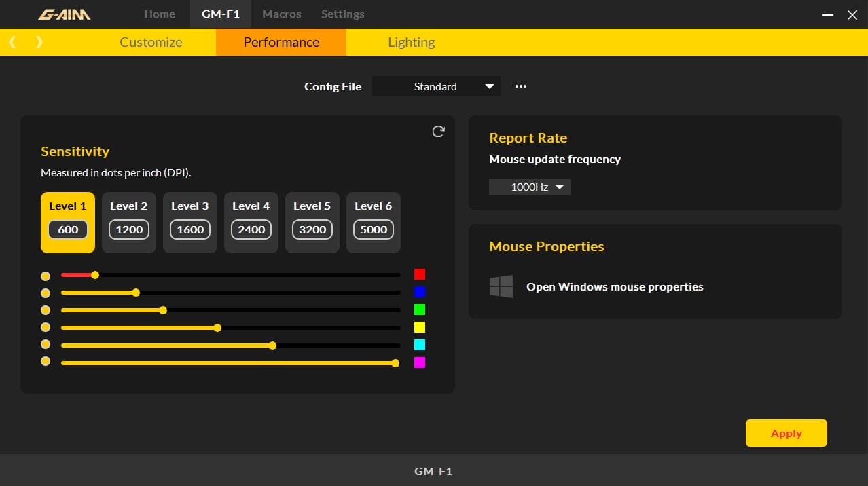Open the 1000Hz report rate dropdown
This screenshot has width=868, height=486.
click(x=530, y=187)
